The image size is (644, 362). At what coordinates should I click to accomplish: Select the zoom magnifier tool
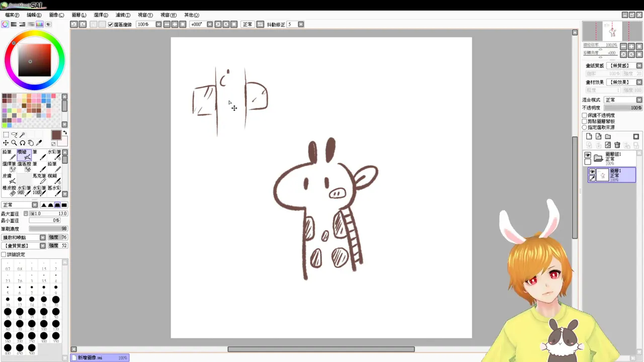(14, 143)
